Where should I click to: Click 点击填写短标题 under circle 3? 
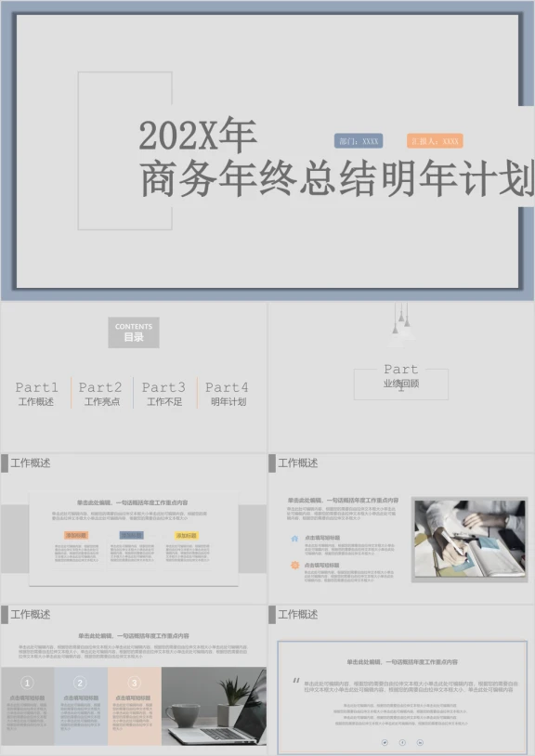pyautogui.click(x=134, y=697)
